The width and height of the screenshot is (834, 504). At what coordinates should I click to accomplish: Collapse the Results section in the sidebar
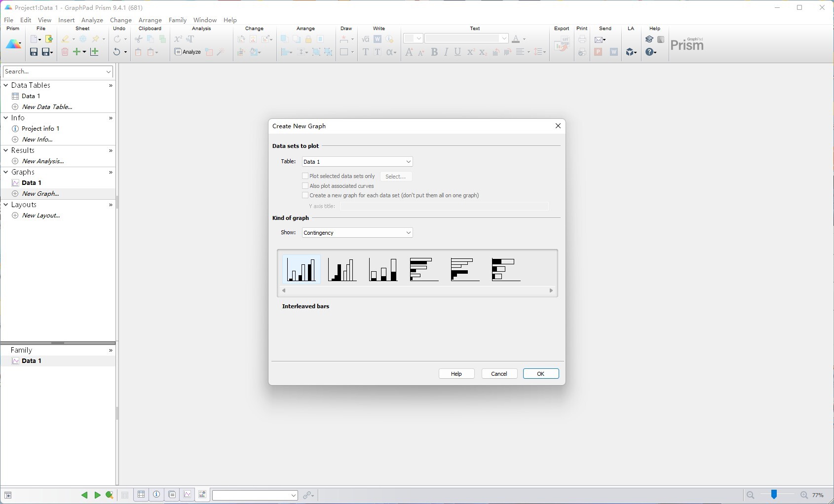6,150
